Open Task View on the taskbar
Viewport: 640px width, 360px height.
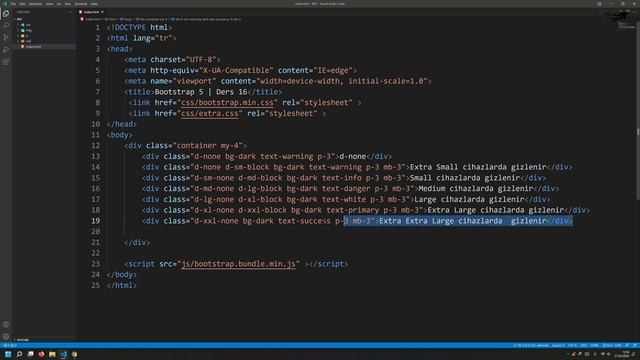click(30, 354)
